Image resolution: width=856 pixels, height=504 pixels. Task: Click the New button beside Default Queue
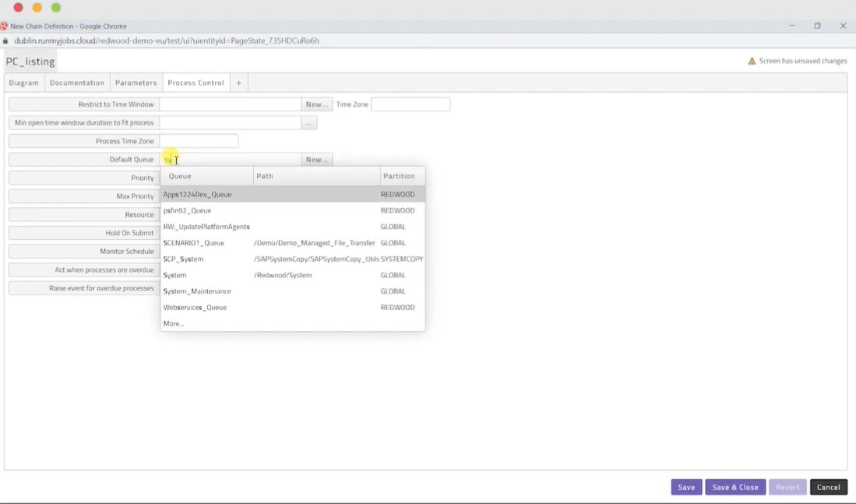(317, 159)
